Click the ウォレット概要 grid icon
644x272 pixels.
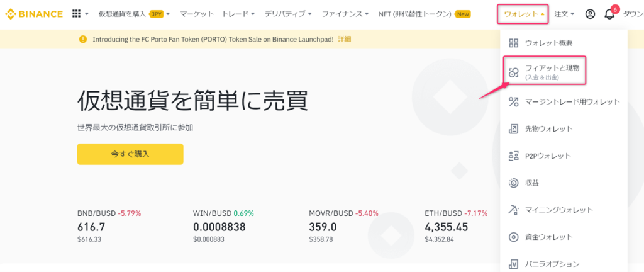[x=513, y=43]
